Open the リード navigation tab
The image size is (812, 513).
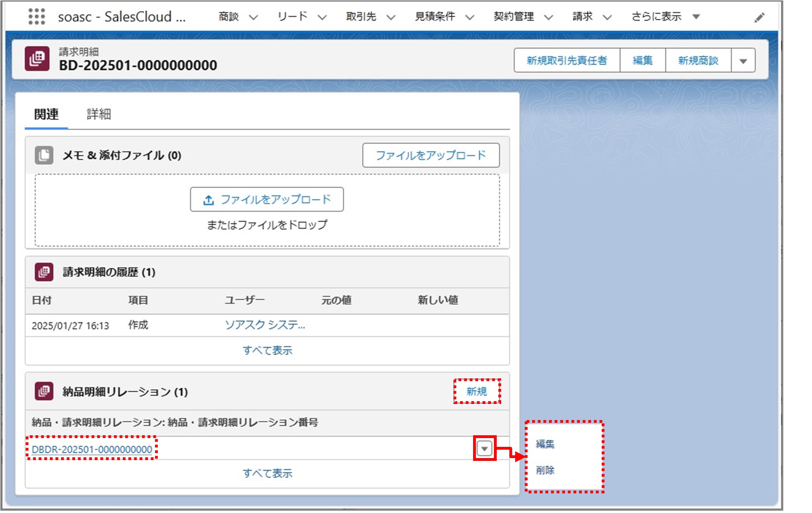click(x=293, y=17)
